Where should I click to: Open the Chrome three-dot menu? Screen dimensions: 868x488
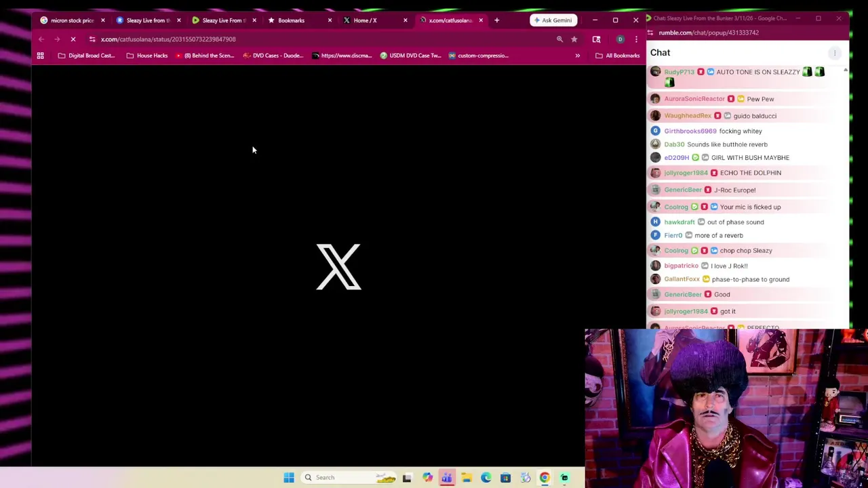pos(636,39)
